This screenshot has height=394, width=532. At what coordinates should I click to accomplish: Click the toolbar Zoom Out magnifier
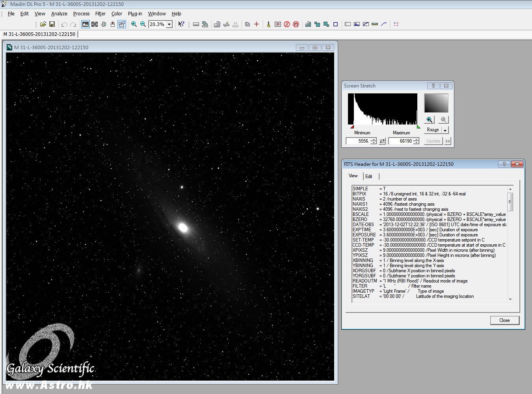[143, 24]
